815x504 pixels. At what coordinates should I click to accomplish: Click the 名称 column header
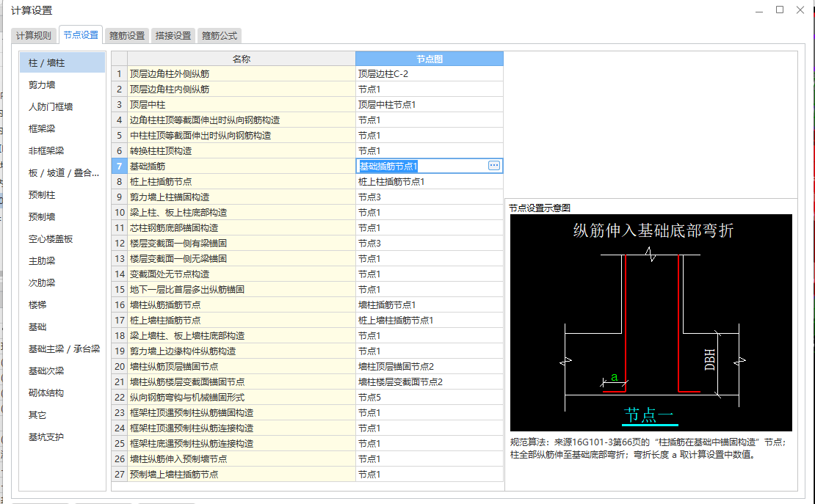click(241, 59)
